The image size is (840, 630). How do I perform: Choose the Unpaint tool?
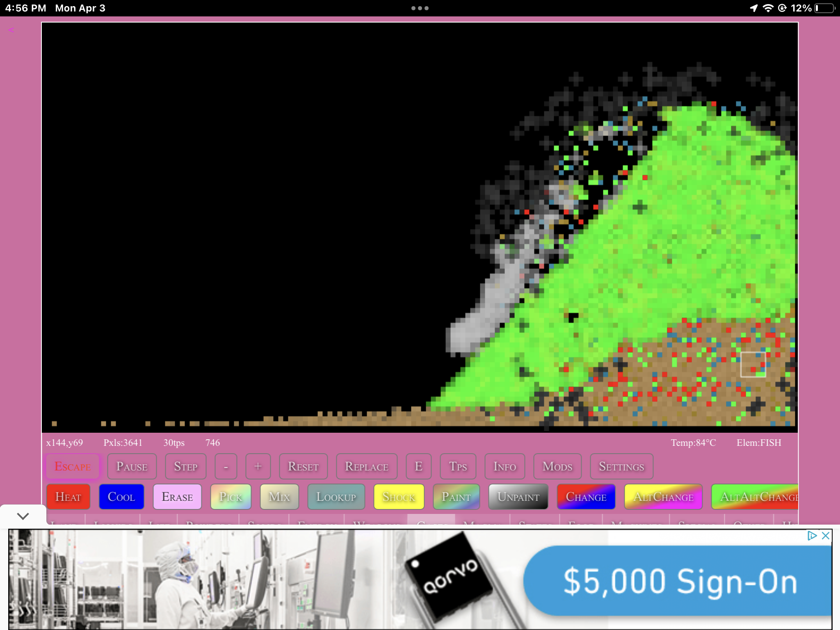pos(518,497)
